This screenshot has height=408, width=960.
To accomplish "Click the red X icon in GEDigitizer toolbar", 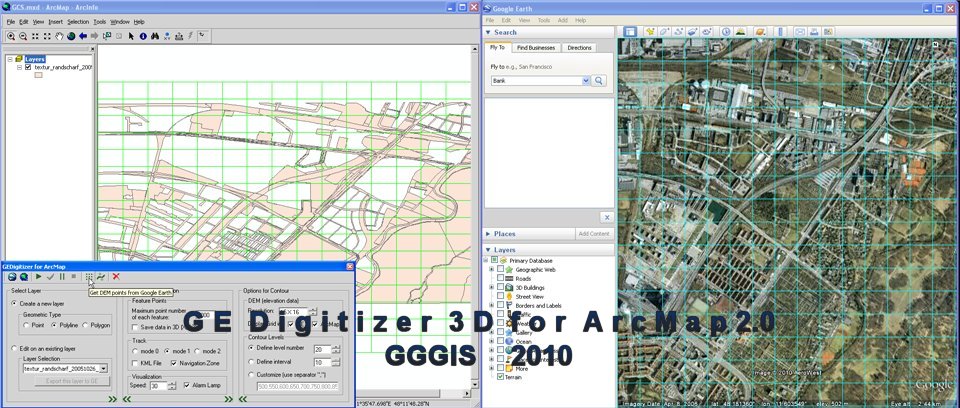I will pos(116,278).
